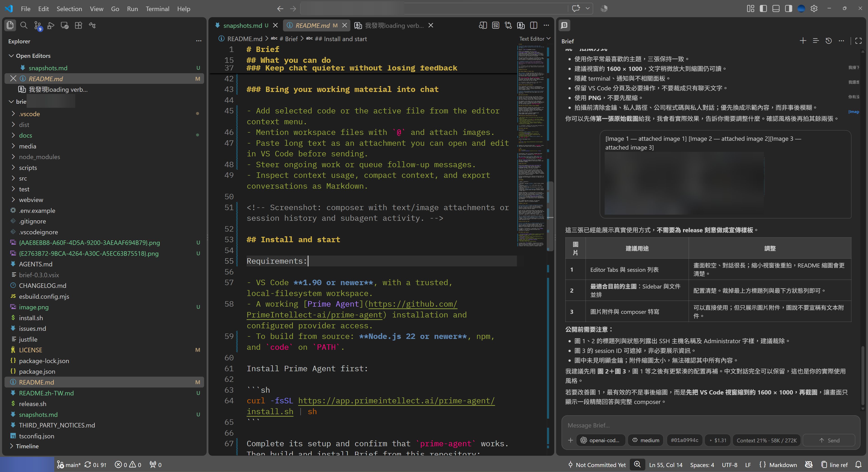Viewport: 868px width, 472px height.
Task: Start a new Brief session with plus icon
Action: pos(803,41)
